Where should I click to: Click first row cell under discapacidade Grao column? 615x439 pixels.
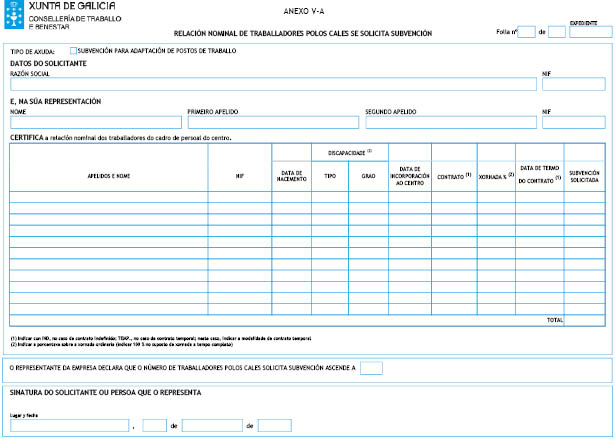367,197
